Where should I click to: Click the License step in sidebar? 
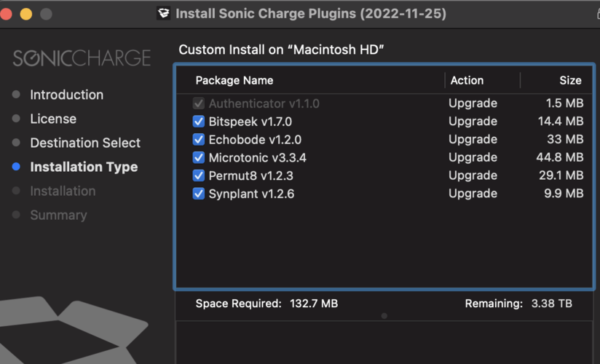[53, 119]
